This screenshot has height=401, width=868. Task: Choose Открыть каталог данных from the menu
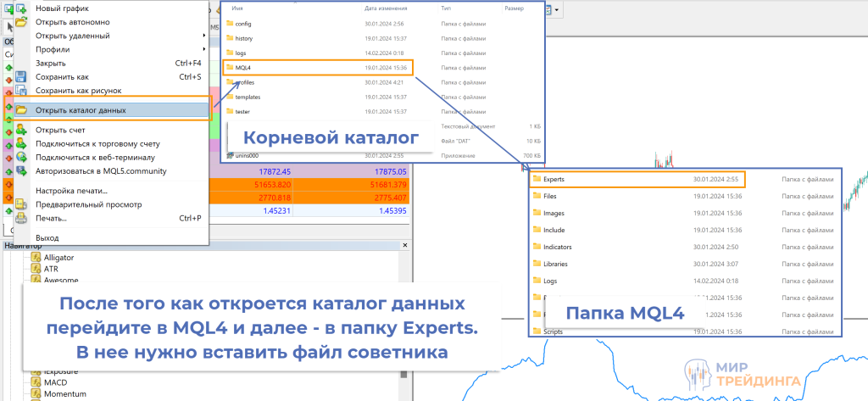point(81,110)
